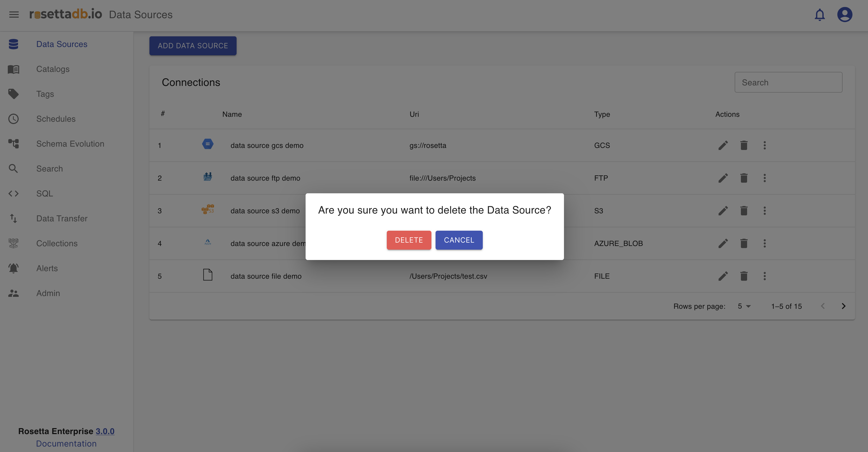Open more options for file demo row
Screen dimensions: 868x452
[764, 276]
